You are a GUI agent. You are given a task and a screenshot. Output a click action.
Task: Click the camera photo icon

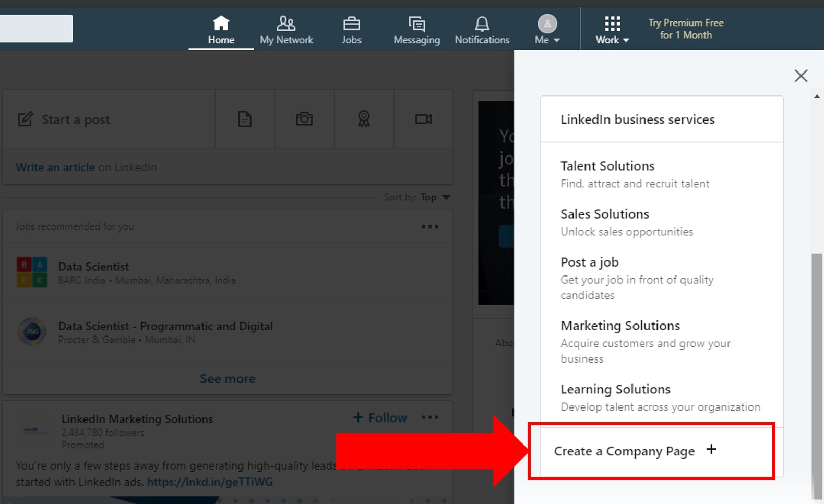tap(304, 119)
